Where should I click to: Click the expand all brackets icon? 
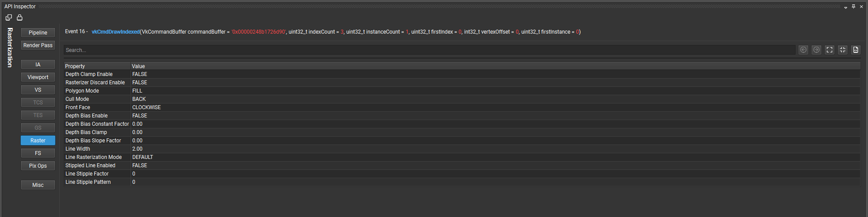click(x=830, y=50)
